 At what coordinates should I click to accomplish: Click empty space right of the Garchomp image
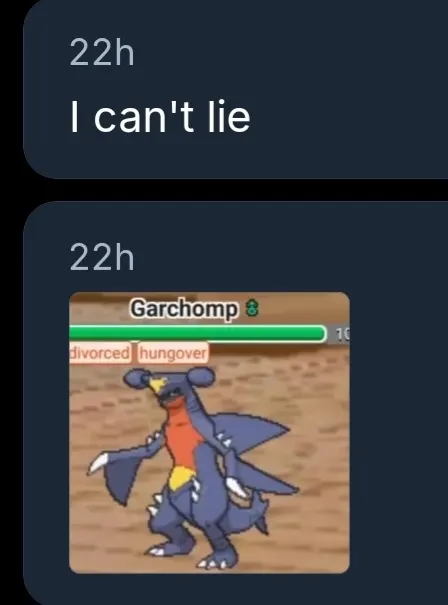tap(397, 432)
